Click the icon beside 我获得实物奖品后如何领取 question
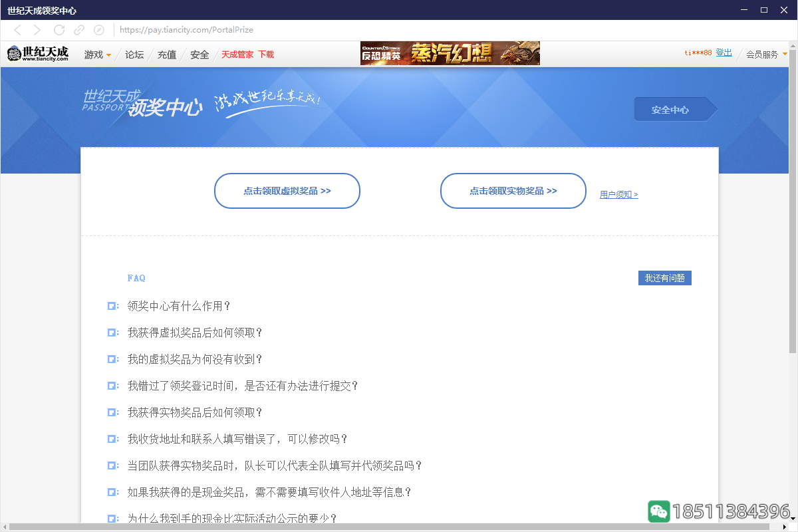This screenshot has width=798, height=532. coord(112,412)
